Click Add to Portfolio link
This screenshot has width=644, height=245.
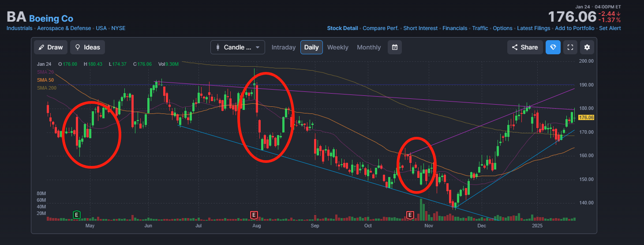point(575,28)
